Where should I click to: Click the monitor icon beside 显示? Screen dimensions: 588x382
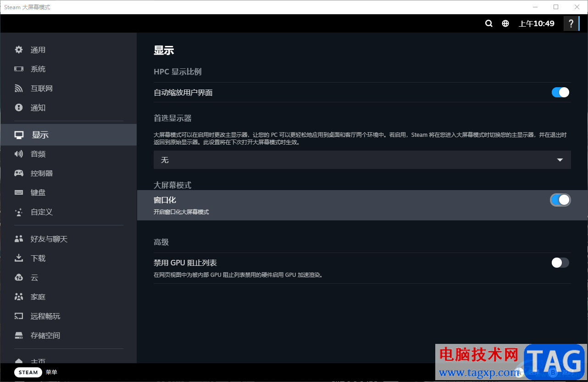(19, 135)
